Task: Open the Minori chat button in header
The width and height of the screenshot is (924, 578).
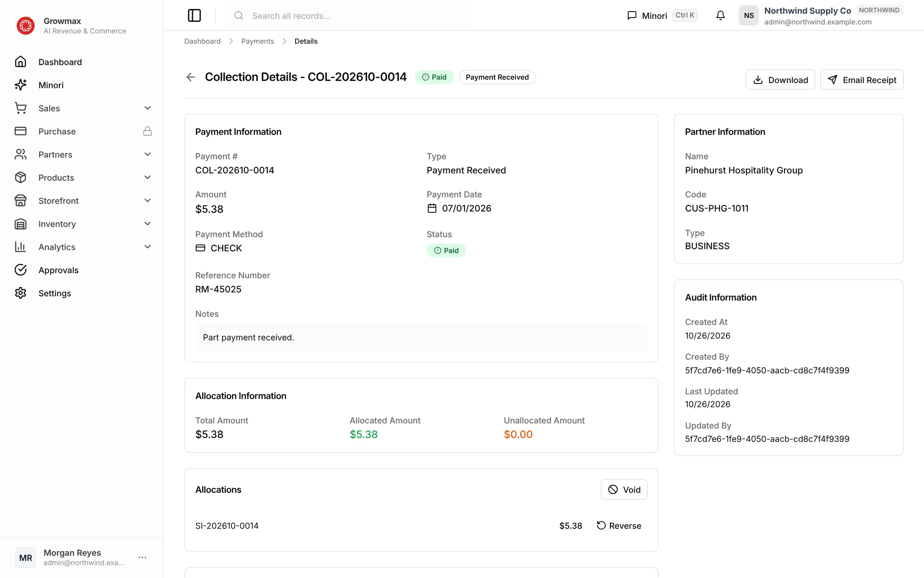Action: 662,15
